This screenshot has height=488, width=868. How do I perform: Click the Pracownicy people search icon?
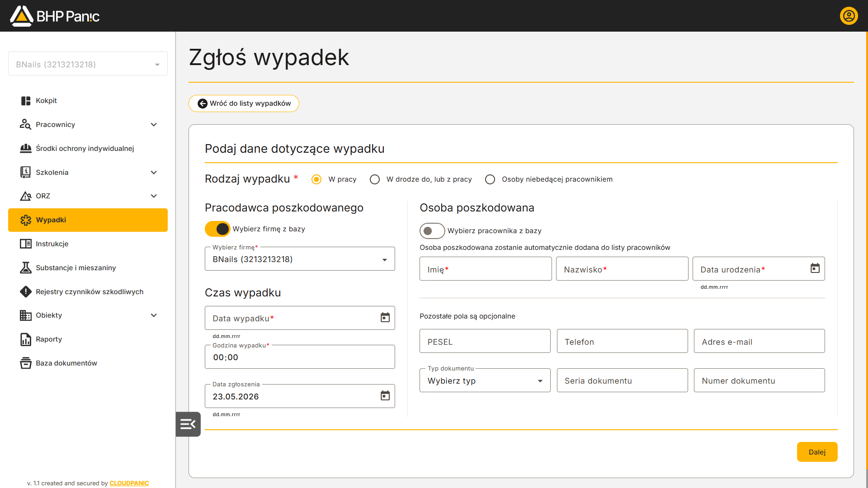(x=26, y=124)
